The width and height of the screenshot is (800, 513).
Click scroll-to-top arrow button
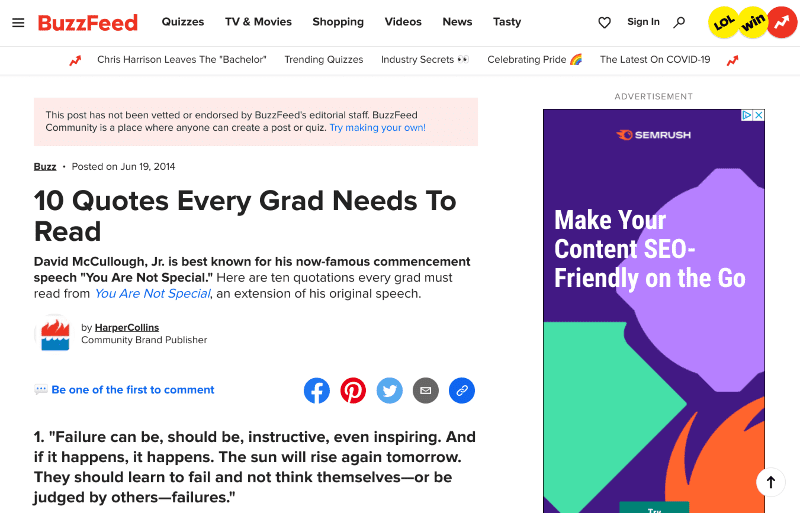pyautogui.click(x=770, y=482)
